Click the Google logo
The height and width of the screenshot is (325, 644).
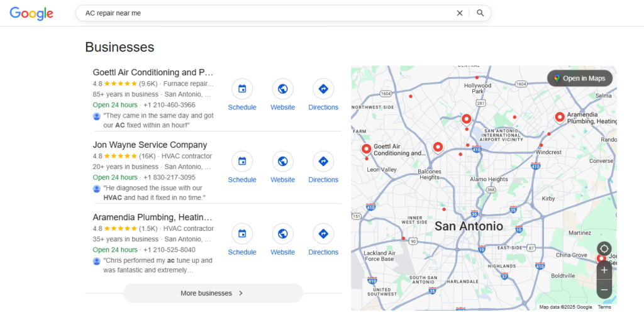pos(31,14)
